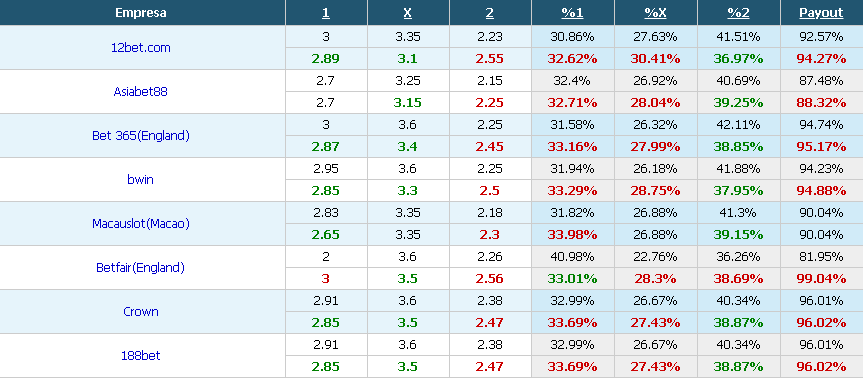Open the bwin bookmaker link

pos(140,179)
